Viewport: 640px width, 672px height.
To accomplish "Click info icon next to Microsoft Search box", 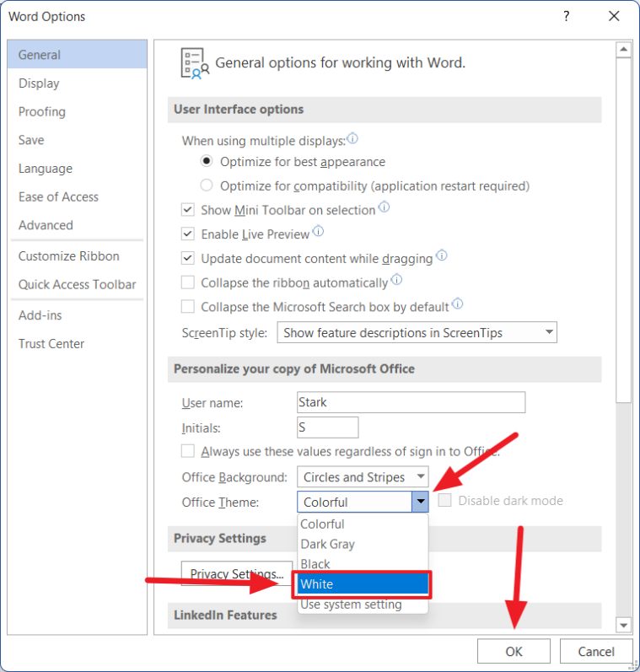I will pyautogui.click(x=457, y=304).
